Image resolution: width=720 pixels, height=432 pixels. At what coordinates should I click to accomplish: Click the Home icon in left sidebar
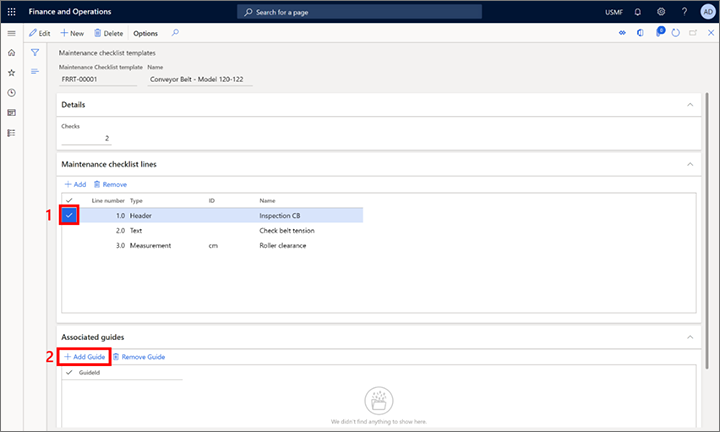[x=11, y=52]
